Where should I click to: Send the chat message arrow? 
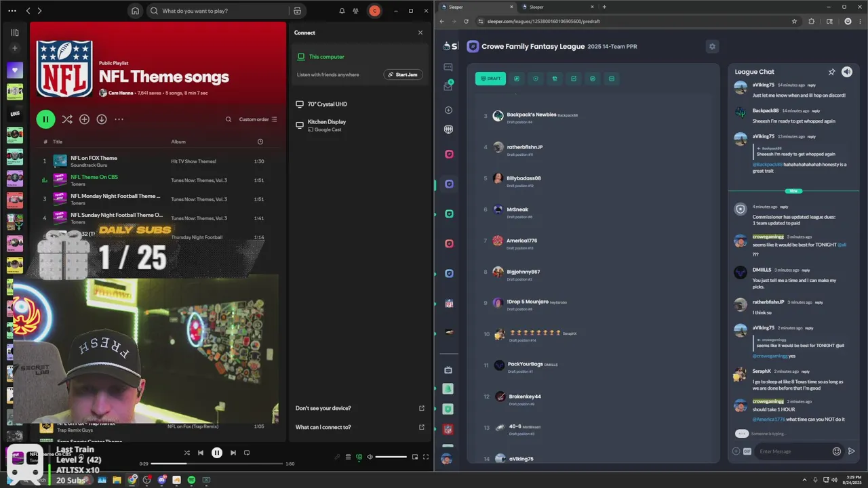tap(852, 451)
